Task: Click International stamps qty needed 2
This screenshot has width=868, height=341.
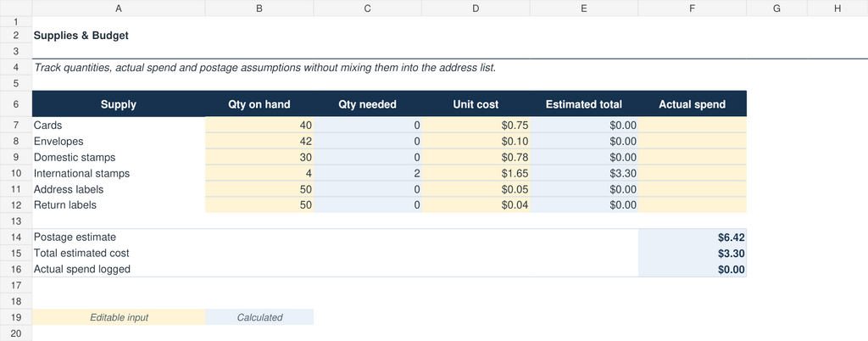Action: click(x=368, y=173)
